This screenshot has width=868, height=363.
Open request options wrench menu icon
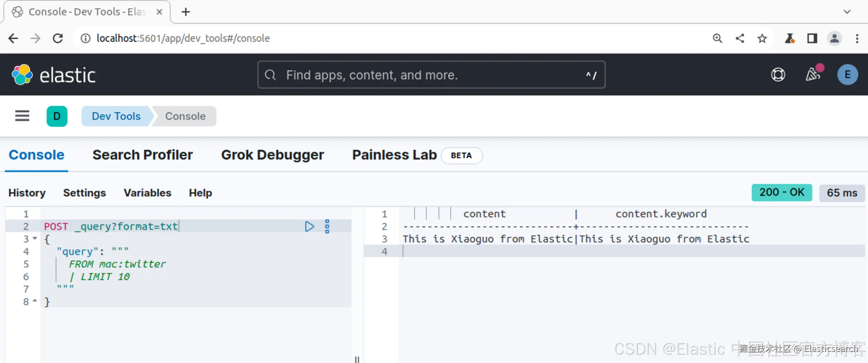point(327,226)
